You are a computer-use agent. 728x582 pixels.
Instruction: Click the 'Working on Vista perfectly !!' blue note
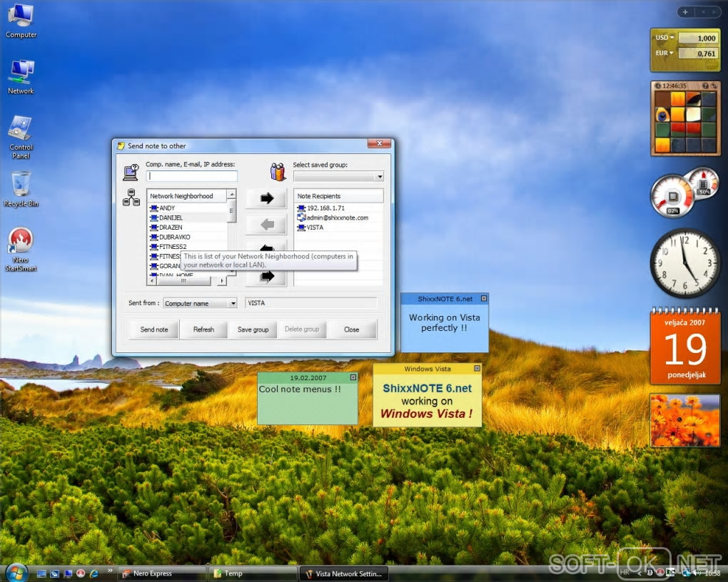coord(445,322)
